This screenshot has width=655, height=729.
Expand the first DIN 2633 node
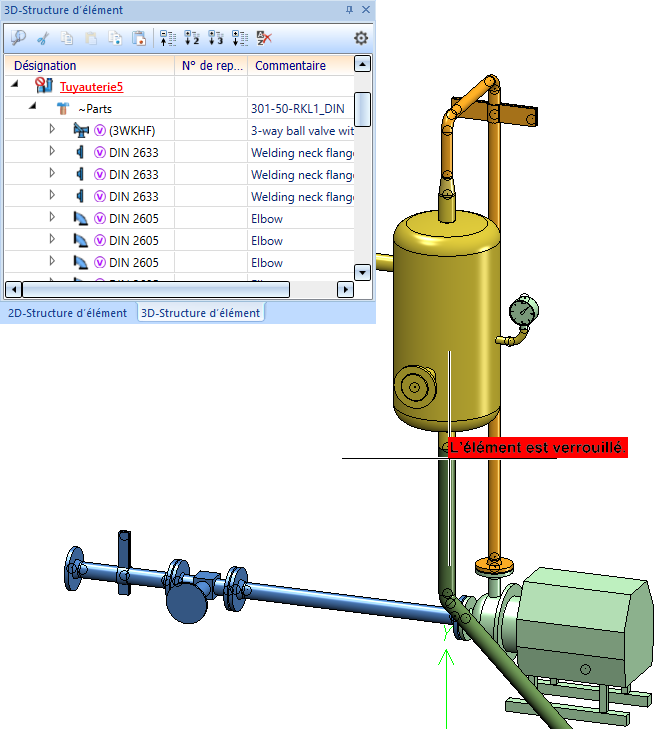point(52,151)
